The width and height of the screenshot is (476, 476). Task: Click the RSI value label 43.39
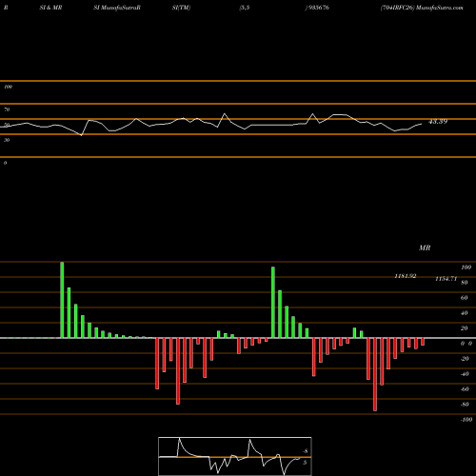(x=438, y=122)
